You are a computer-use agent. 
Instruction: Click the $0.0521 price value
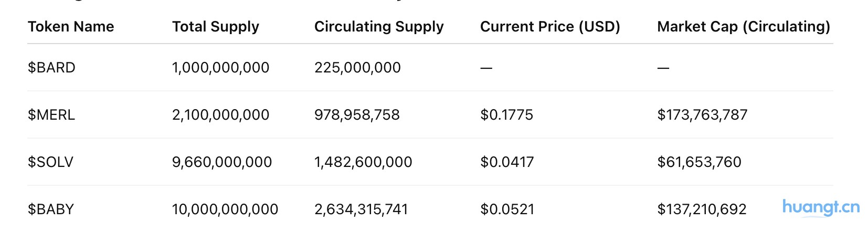pos(507,209)
